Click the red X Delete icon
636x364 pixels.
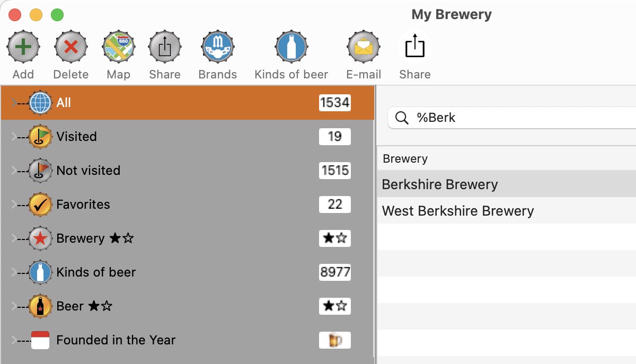coord(70,47)
